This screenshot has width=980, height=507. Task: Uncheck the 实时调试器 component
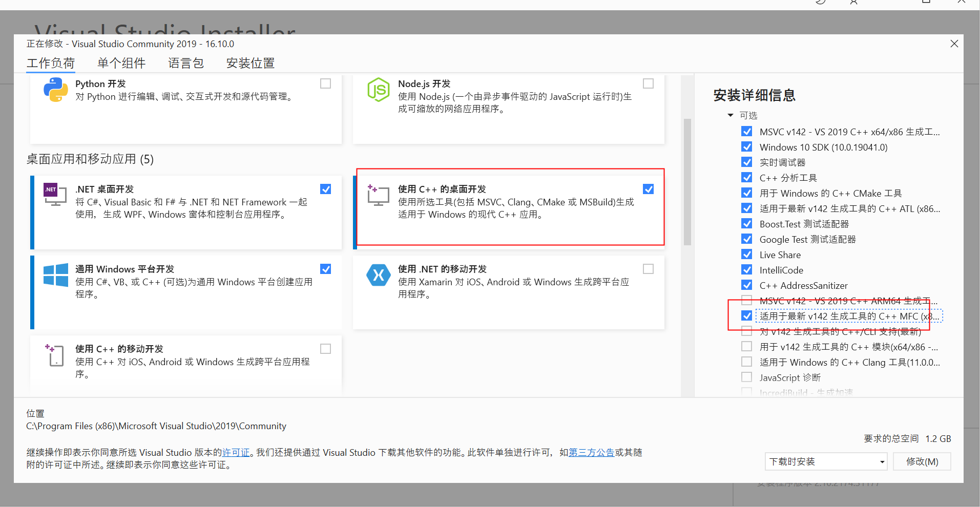coord(747,162)
